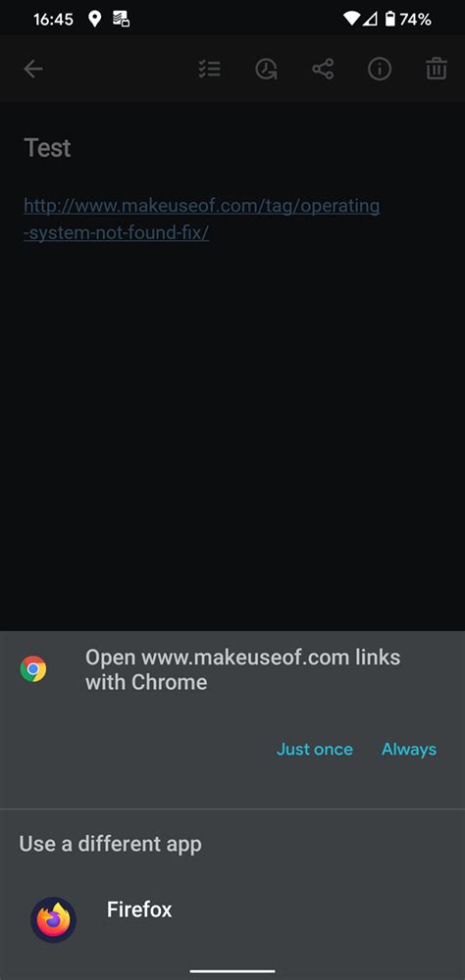Tap the bottom navigation gesture handle
The image size is (465, 980).
(x=232, y=970)
